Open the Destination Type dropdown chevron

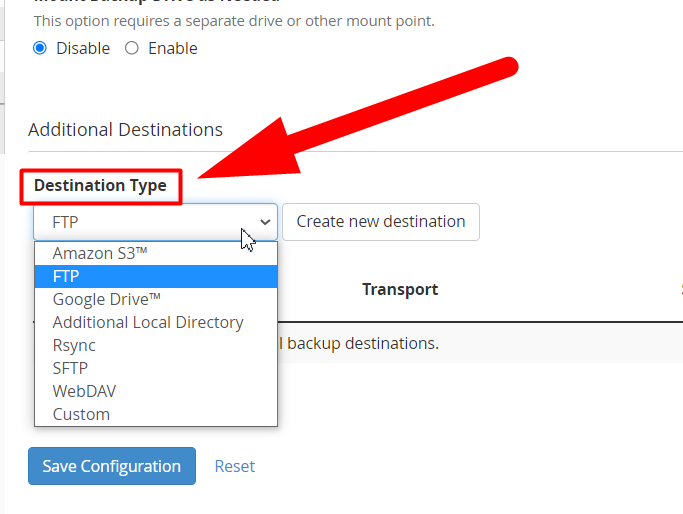click(x=265, y=222)
